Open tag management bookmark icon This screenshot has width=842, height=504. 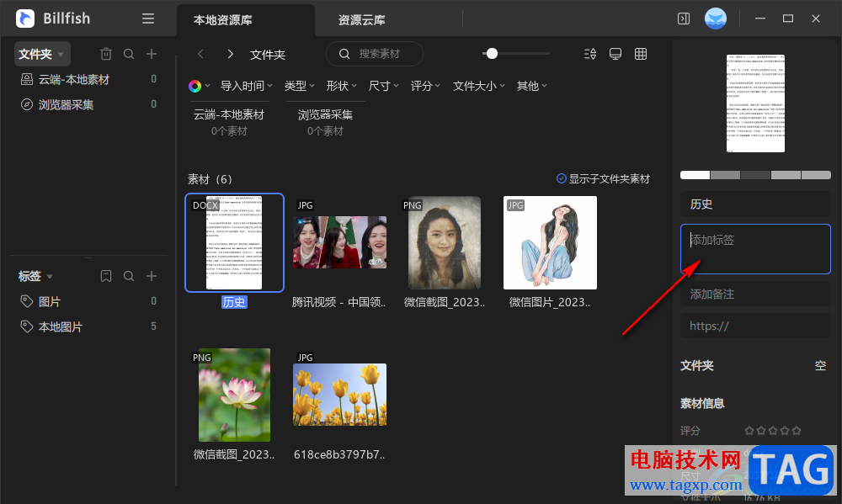click(x=106, y=276)
